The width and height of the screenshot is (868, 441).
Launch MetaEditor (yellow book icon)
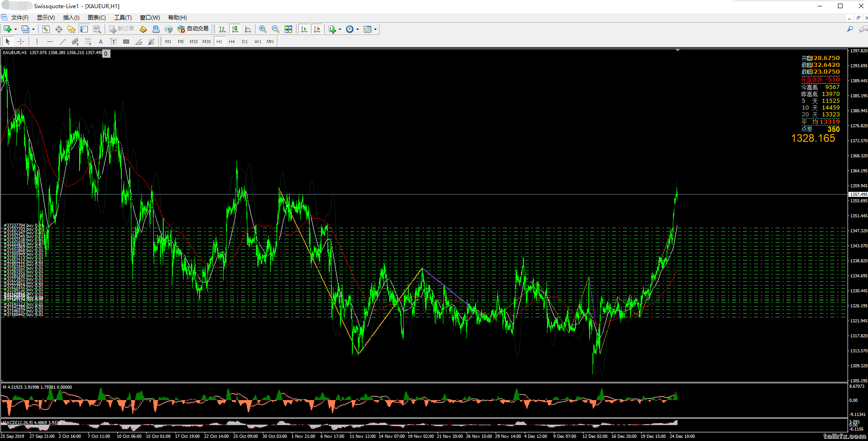pos(143,29)
